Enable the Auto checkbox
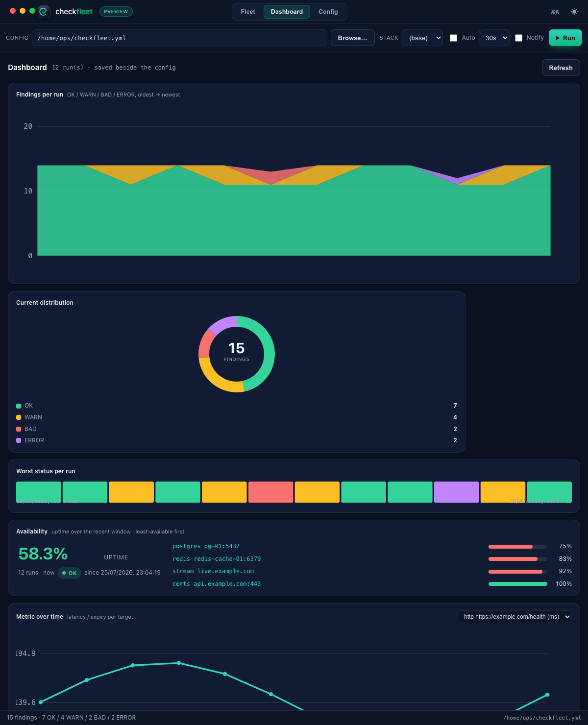This screenshot has height=725, width=588. [454, 38]
